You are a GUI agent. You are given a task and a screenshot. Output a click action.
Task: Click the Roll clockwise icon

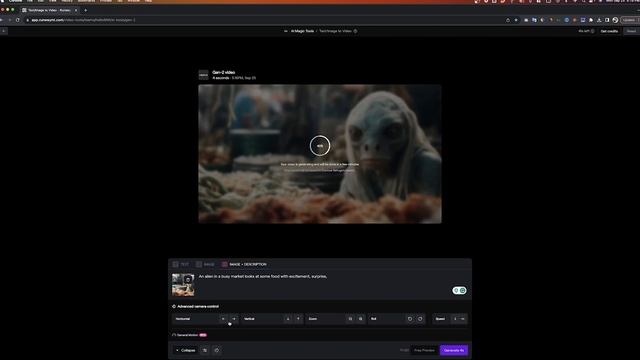tap(420, 319)
